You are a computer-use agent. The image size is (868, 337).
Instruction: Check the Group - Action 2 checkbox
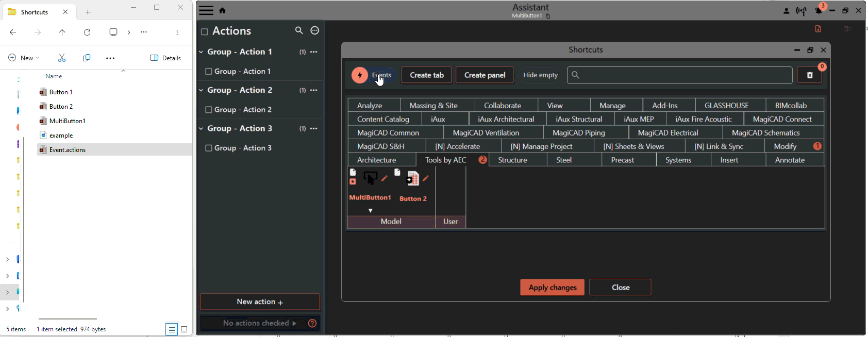(209, 110)
